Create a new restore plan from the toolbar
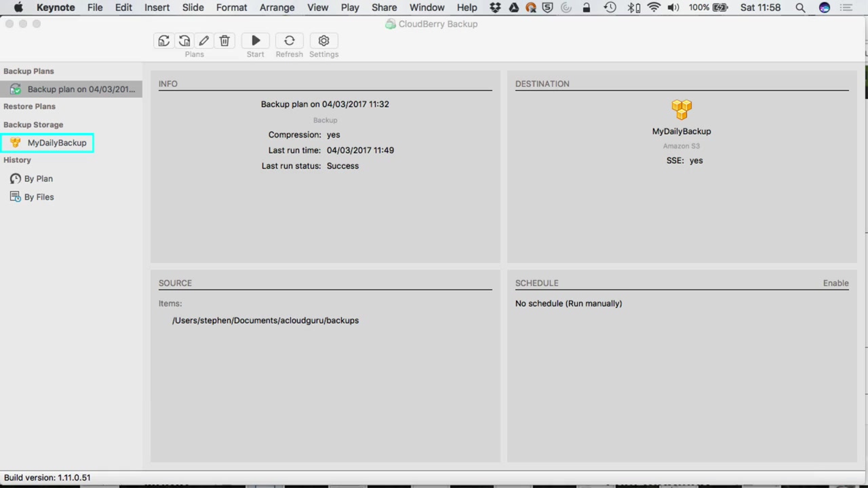 [x=184, y=41]
